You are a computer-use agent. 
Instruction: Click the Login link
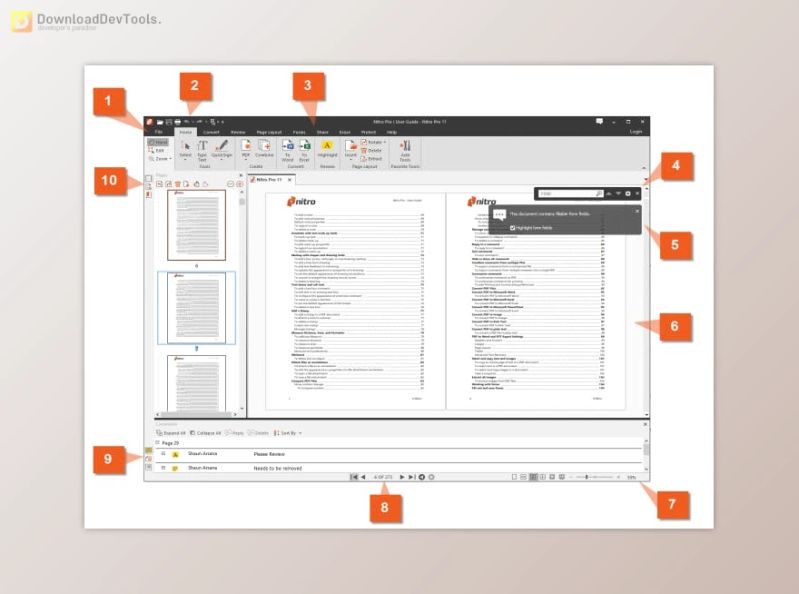click(x=636, y=132)
